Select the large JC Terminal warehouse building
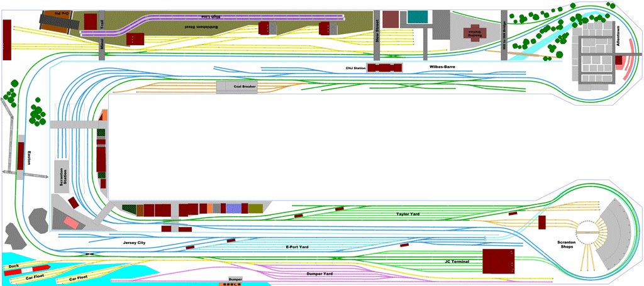The width and height of the screenshot is (644, 286). coord(499,261)
